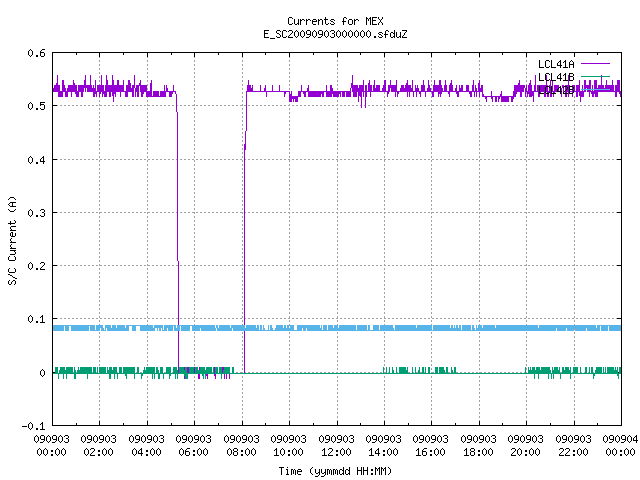Click the y-axis tick value 0.1
This screenshot has width=640, height=480.
pyautogui.click(x=36, y=319)
